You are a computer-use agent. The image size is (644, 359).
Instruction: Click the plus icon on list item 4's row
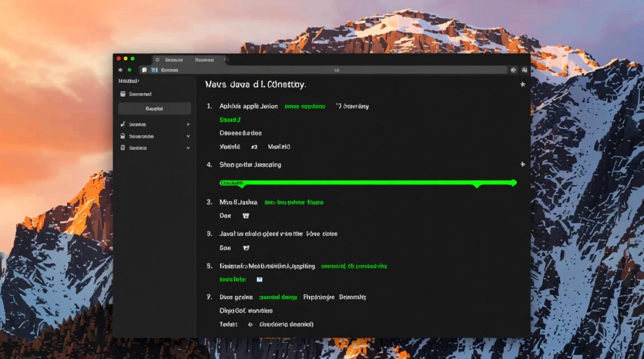(x=522, y=164)
